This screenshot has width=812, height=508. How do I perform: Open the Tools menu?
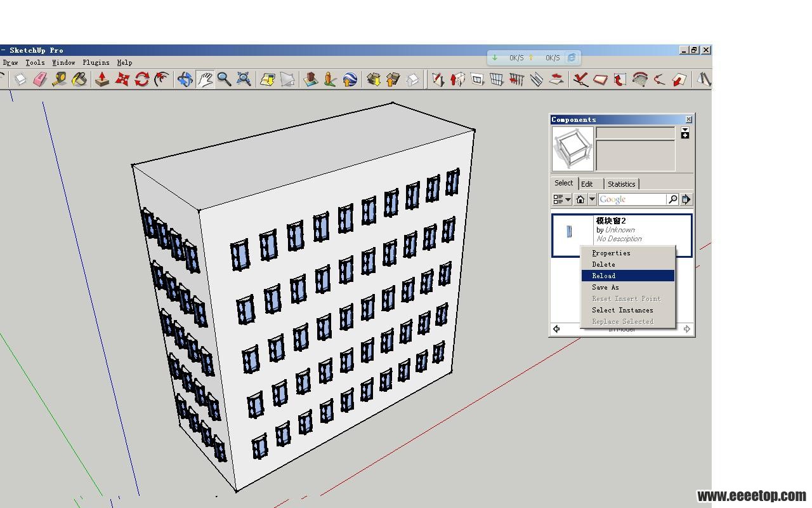35,62
